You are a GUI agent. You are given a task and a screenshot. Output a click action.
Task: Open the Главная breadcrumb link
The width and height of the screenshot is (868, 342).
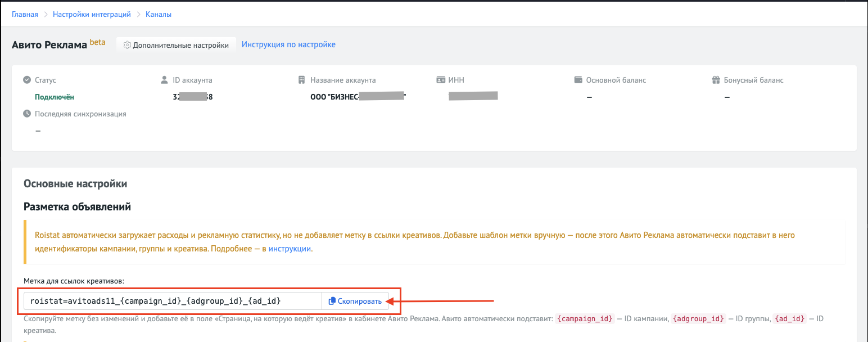25,14
